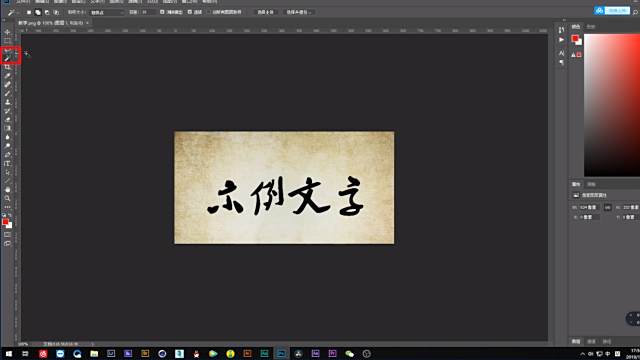The image size is (640, 360).
Task: Switch to the Channels tab at bottom
Action: pyautogui.click(x=591, y=342)
